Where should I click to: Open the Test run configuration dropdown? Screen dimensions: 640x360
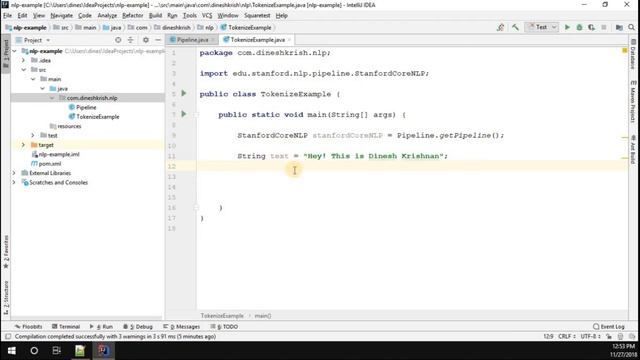pos(542,27)
